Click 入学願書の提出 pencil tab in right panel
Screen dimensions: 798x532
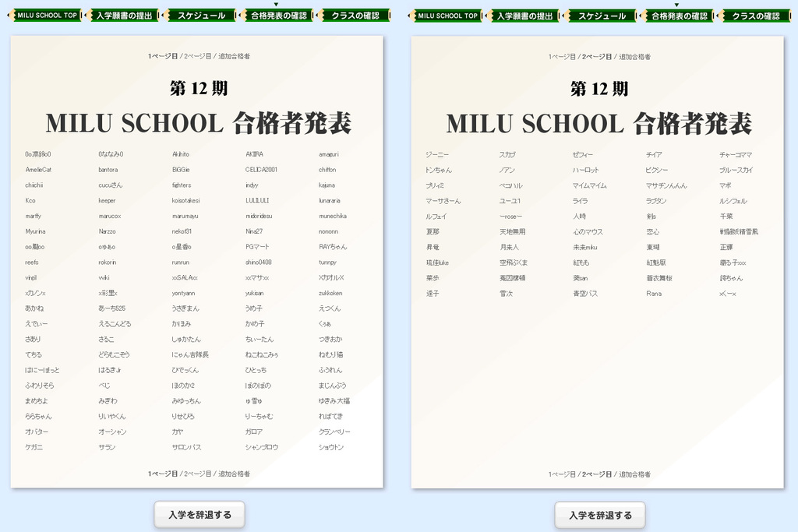pyautogui.click(x=524, y=16)
